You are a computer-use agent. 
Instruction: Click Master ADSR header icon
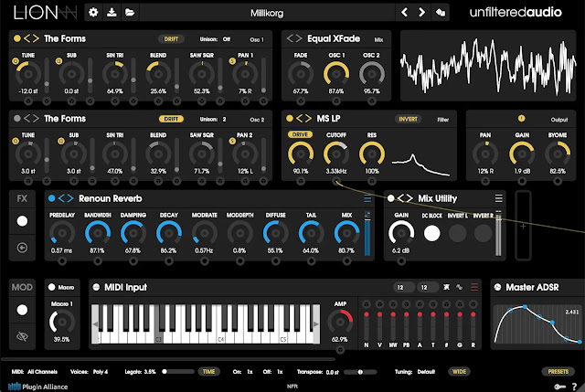tap(497, 287)
